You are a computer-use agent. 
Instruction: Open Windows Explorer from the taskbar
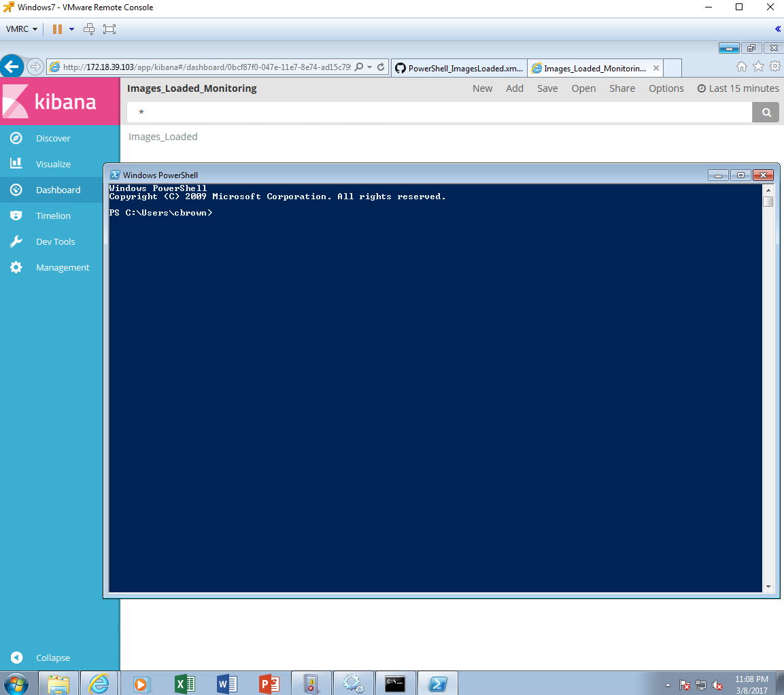(58, 683)
